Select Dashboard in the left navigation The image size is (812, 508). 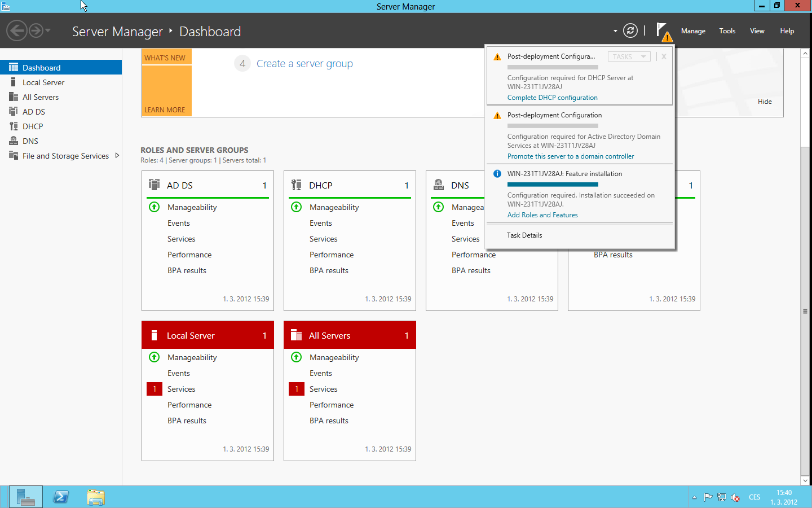click(61, 67)
